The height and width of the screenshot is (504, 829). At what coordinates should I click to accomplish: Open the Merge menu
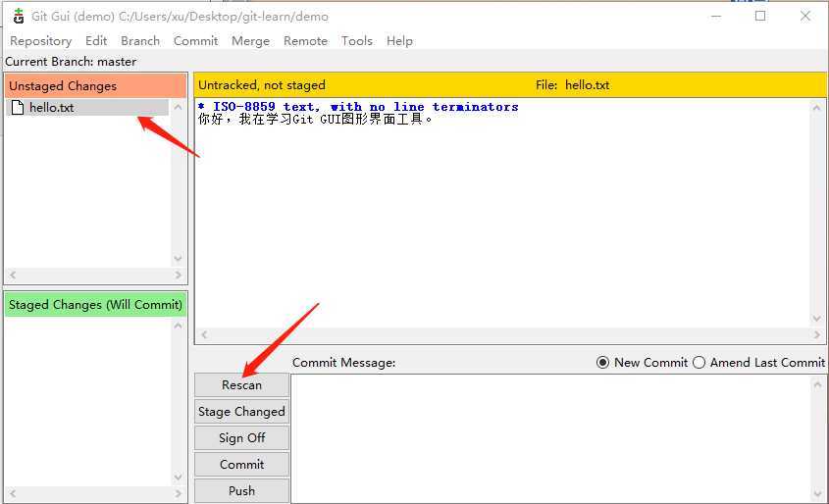click(250, 40)
